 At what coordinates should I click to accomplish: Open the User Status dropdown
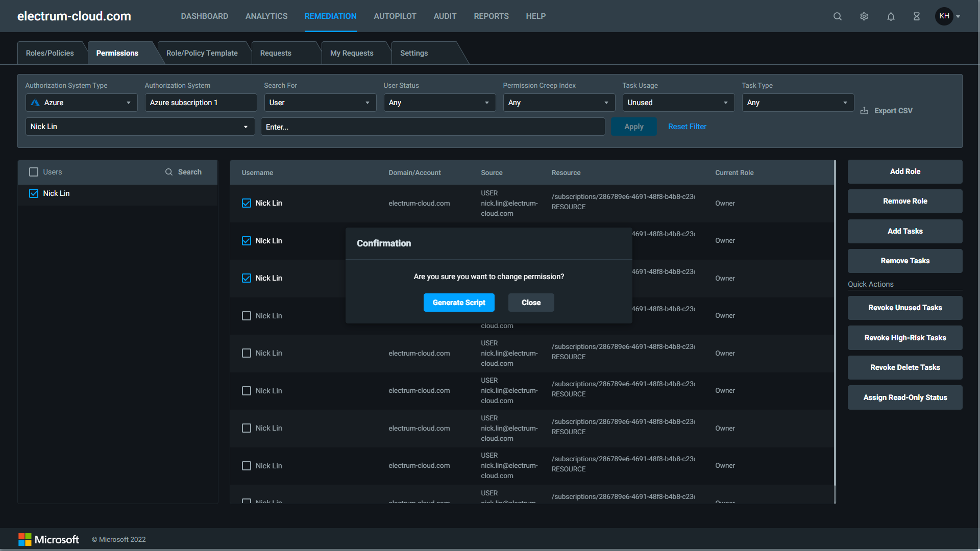pos(439,103)
